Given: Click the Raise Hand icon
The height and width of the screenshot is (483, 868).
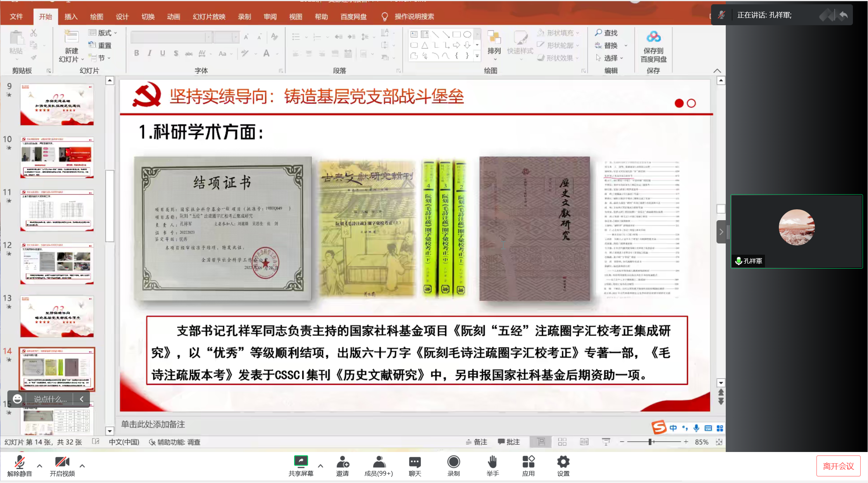Looking at the screenshot, I should pos(493,461).
